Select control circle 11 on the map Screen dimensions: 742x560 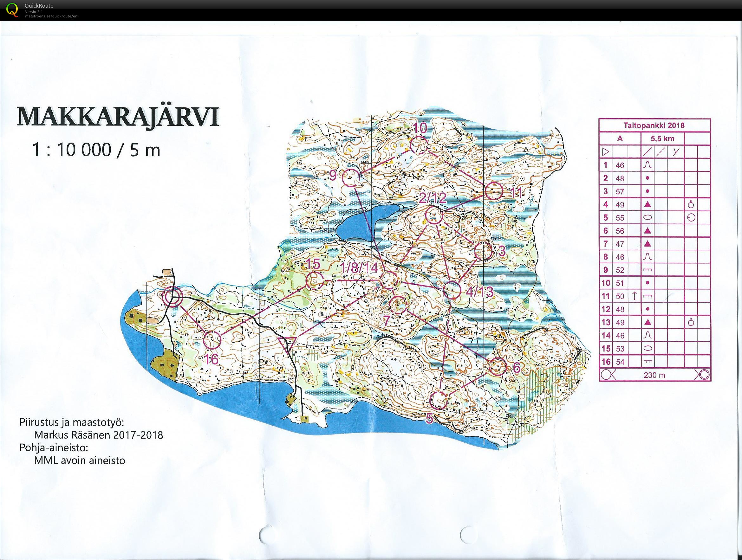(494, 191)
